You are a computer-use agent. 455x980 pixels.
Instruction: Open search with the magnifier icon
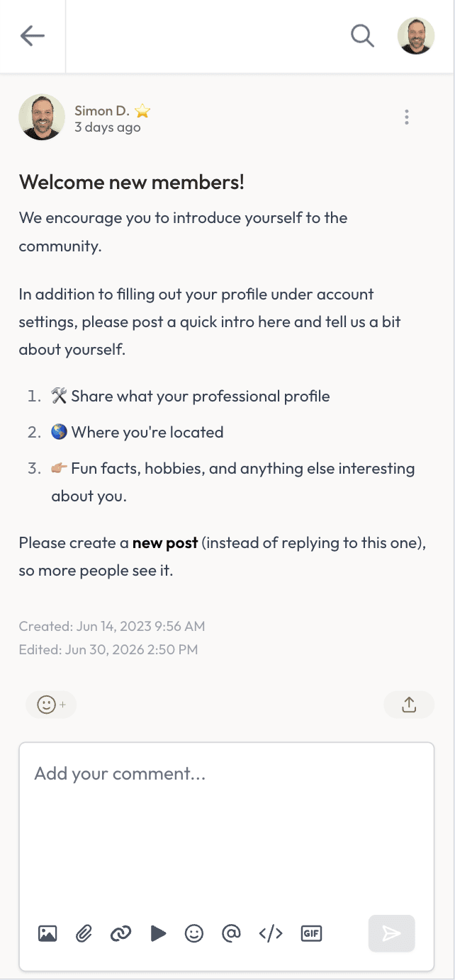[363, 35]
